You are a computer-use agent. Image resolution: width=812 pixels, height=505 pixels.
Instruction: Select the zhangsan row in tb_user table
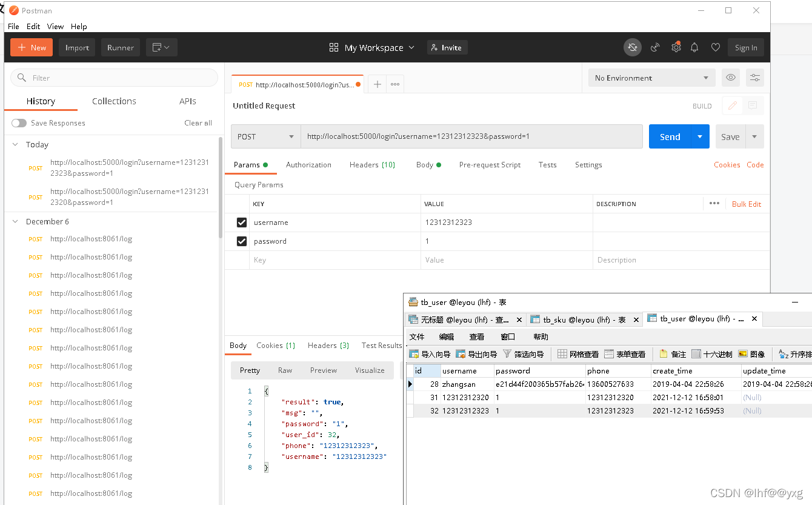click(609, 384)
